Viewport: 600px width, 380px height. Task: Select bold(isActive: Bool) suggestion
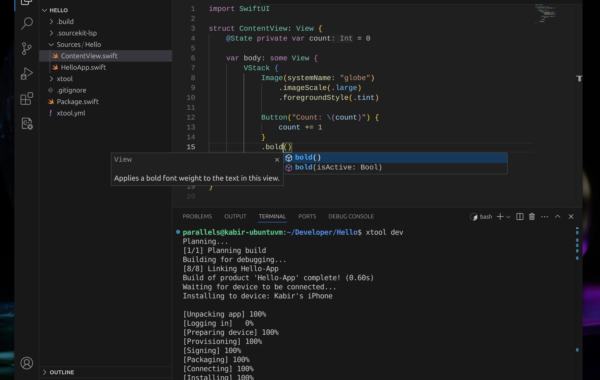395,167
